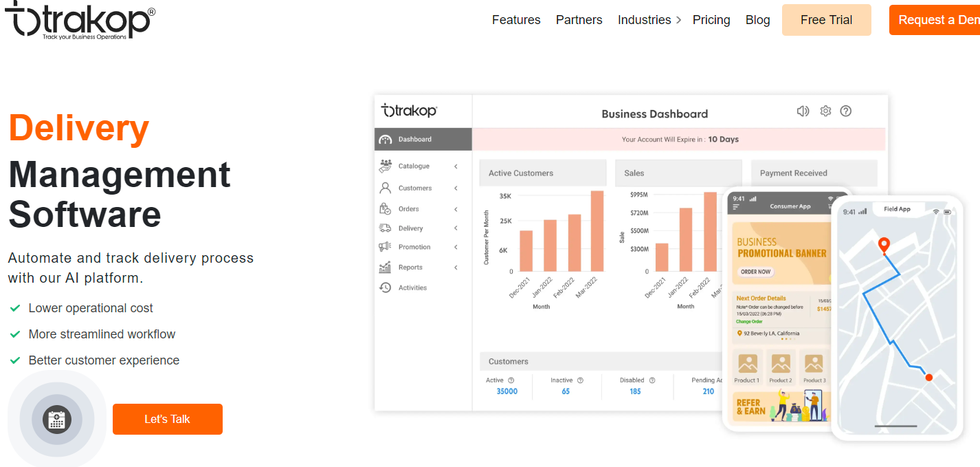Image resolution: width=980 pixels, height=467 pixels.
Task: Click the Catalogue people icon
Action: pyautogui.click(x=386, y=166)
